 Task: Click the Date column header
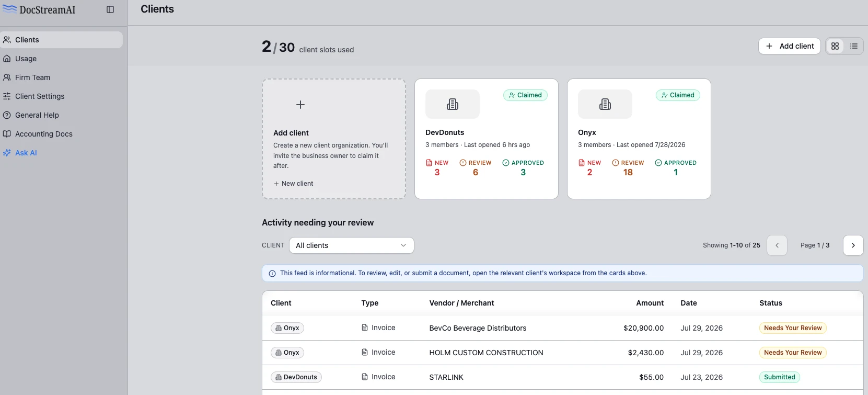689,303
